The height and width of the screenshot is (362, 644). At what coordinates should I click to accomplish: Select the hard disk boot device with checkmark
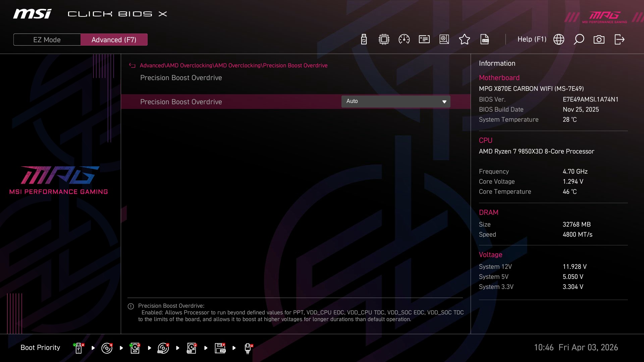[135, 348]
